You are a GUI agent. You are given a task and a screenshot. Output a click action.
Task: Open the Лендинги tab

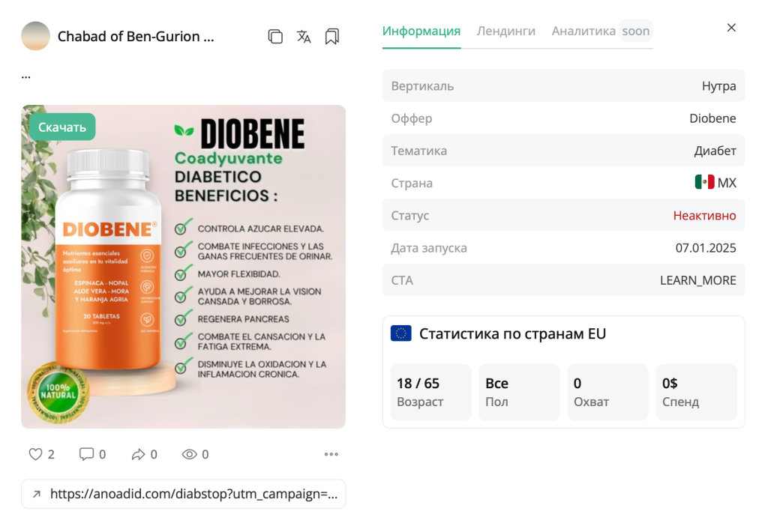pyautogui.click(x=506, y=31)
